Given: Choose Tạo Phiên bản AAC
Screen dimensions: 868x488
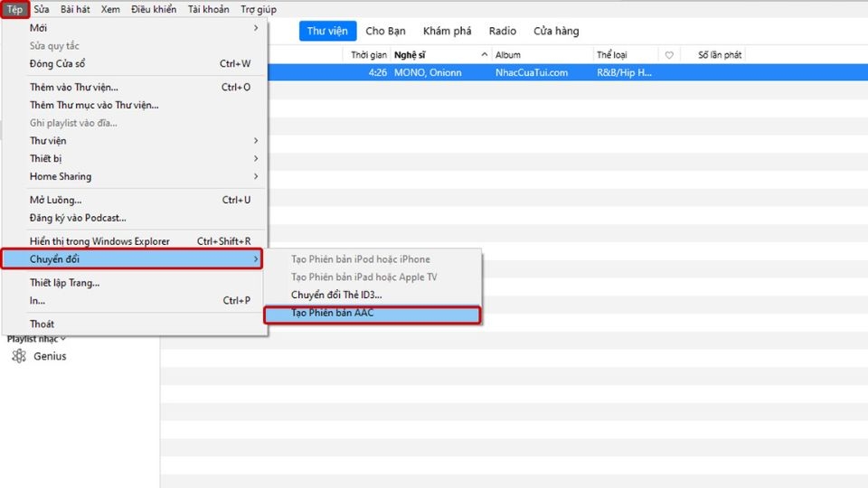Looking at the screenshot, I should tap(373, 314).
